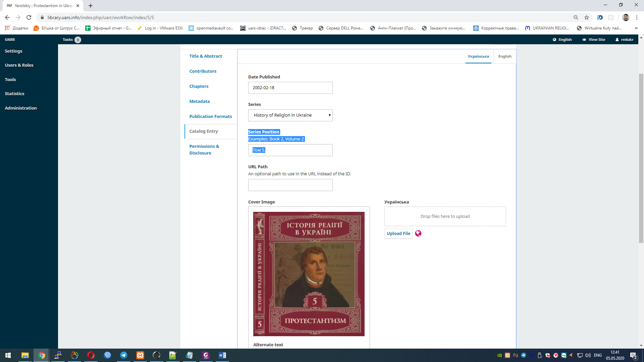This screenshot has width=644, height=362.
Task: Open the notification center icon
Action: click(634, 356)
